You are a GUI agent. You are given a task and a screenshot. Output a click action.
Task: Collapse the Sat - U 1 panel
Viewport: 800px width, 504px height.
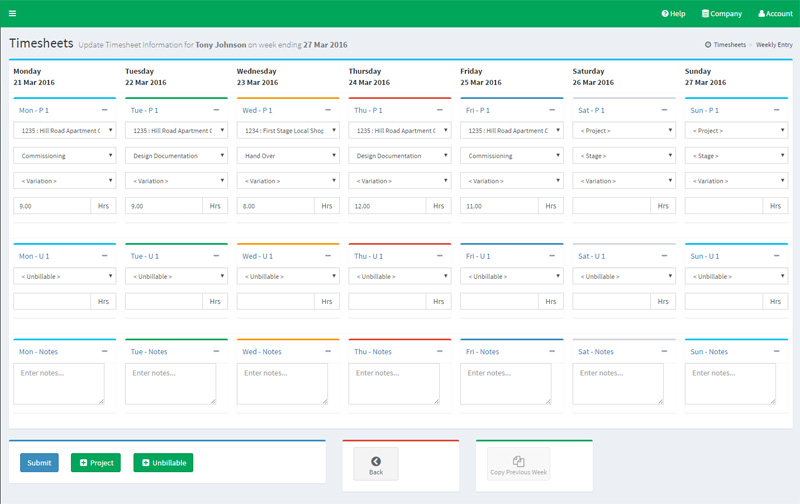point(664,256)
